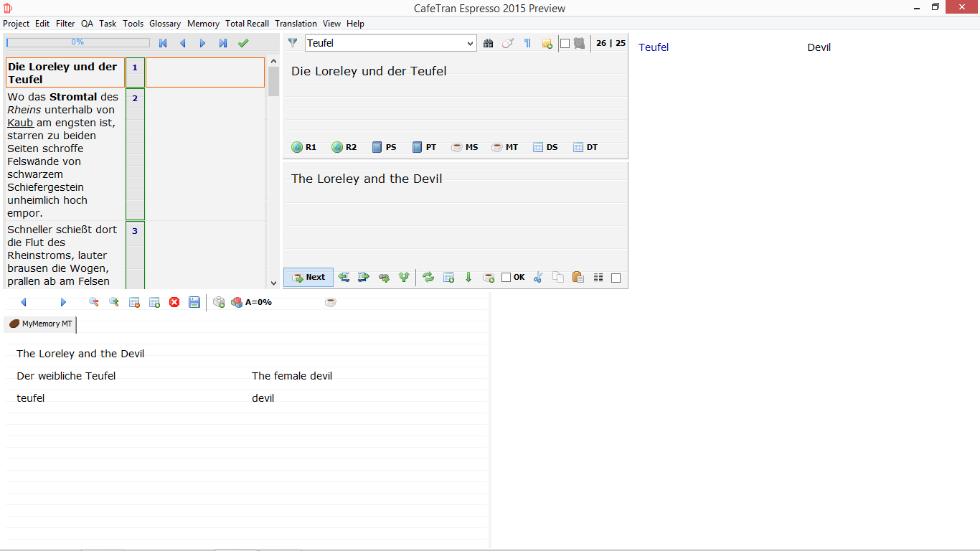Click the green checkmark icon
Screen dimensions: 980x551
pos(243,43)
